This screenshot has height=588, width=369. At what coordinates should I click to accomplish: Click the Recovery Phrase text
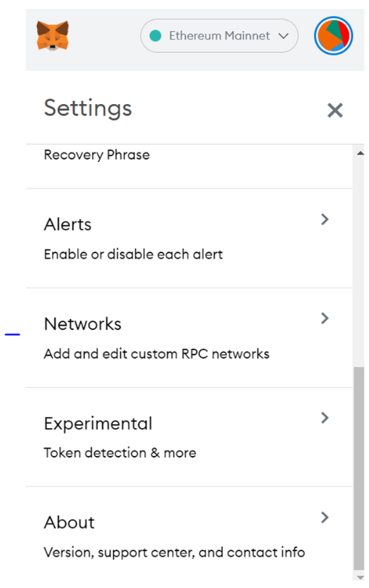point(97,155)
